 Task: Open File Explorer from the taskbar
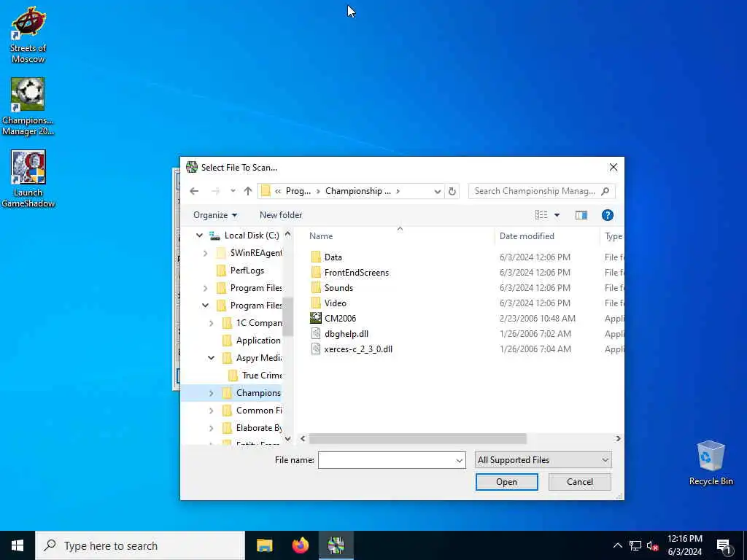264,545
